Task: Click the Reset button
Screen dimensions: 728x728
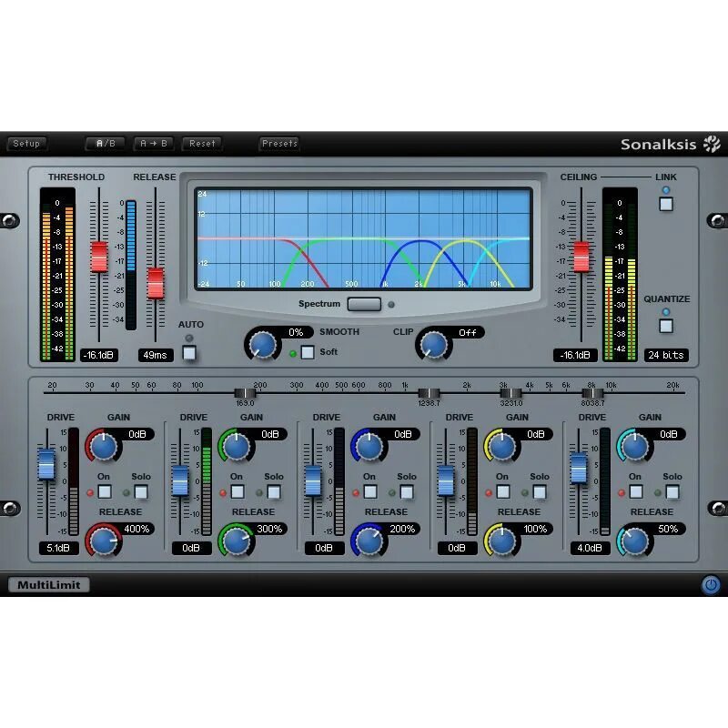Action: click(x=202, y=144)
